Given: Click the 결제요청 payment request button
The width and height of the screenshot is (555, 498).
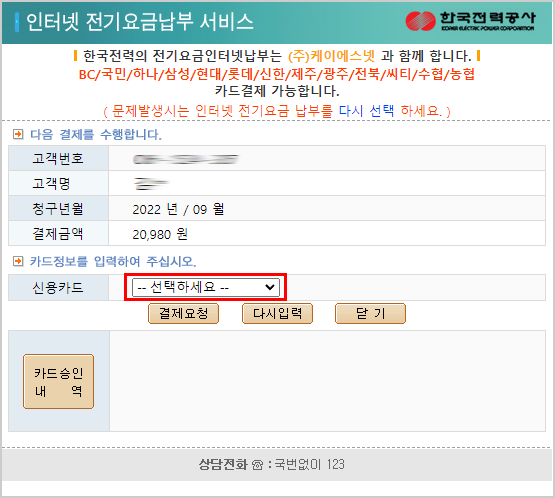Looking at the screenshot, I should pyautogui.click(x=183, y=313).
